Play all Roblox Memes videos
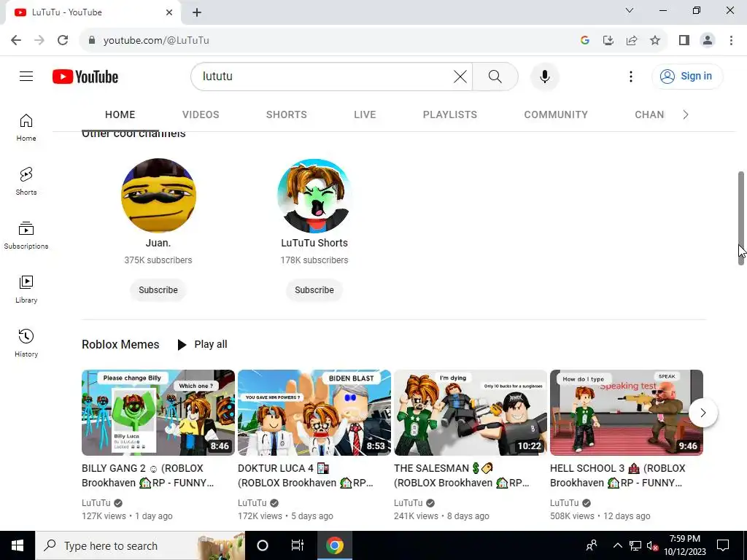Image resolution: width=747 pixels, height=560 pixels. [202, 344]
